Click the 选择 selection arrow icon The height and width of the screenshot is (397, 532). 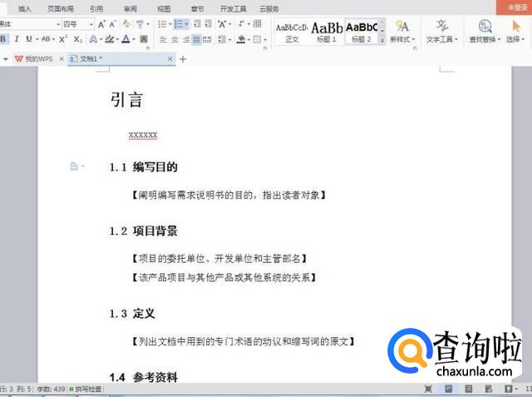516,31
